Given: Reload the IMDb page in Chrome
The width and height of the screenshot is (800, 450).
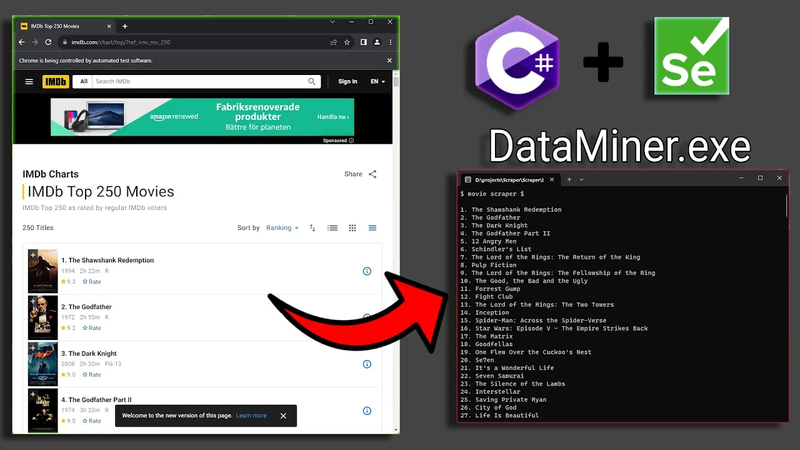Looking at the screenshot, I should coord(48,42).
